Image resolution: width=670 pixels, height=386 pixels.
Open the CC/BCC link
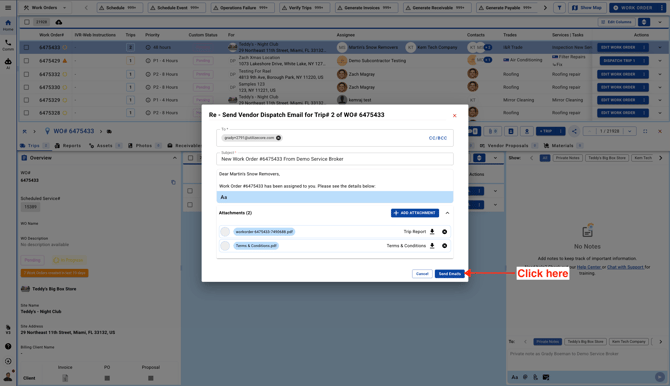pyautogui.click(x=438, y=138)
